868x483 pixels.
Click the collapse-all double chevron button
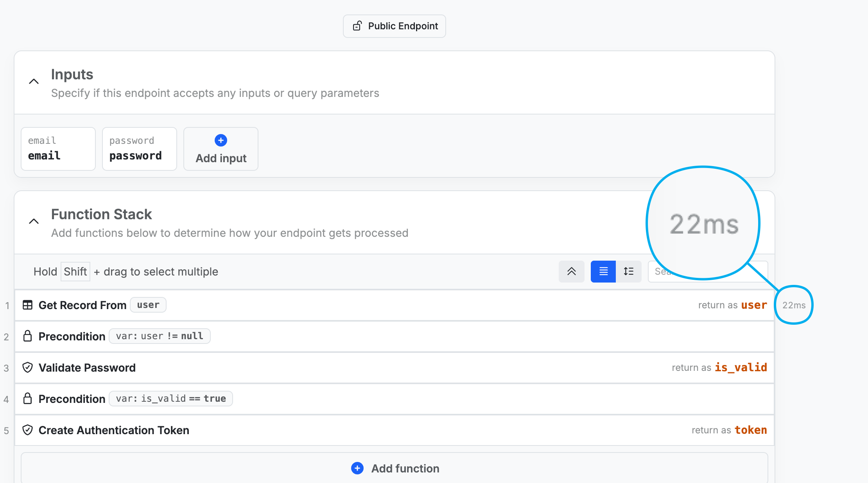tap(572, 271)
